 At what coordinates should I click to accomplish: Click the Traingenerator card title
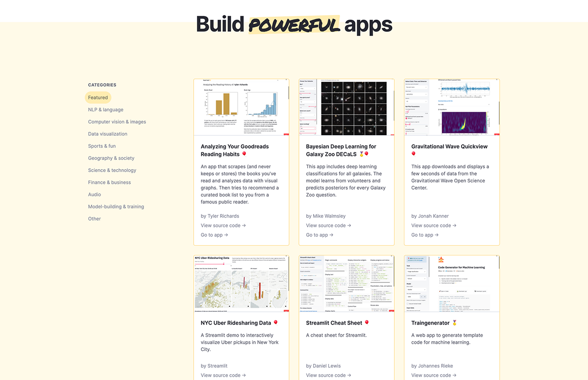[x=431, y=323]
